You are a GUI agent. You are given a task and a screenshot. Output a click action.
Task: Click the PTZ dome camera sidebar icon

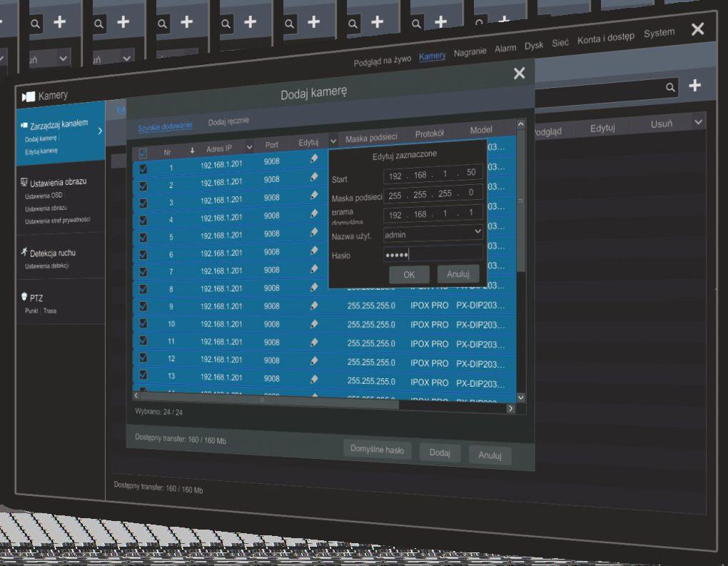pyautogui.click(x=24, y=297)
